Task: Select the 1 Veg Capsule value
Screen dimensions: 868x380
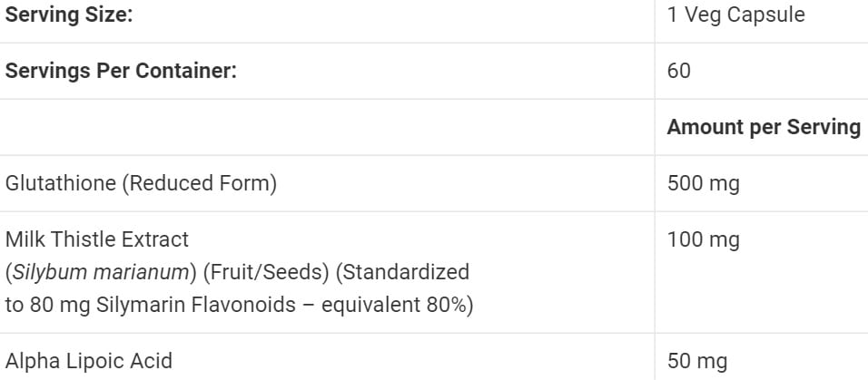Action: click(x=735, y=15)
